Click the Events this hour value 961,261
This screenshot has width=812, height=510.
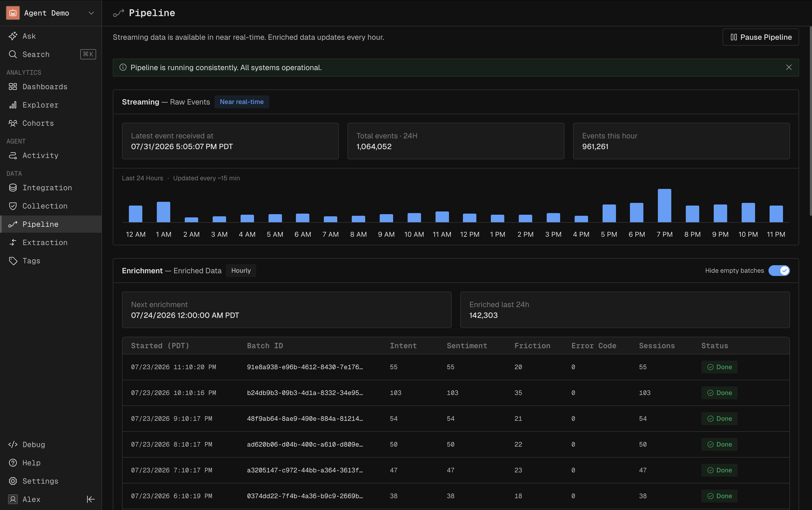pyautogui.click(x=595, y=146)
